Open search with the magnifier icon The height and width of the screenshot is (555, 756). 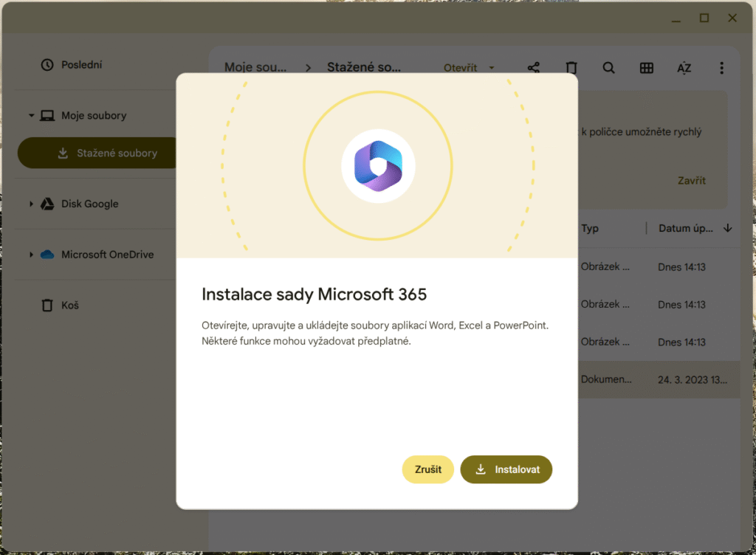click(x=608, y=68)
